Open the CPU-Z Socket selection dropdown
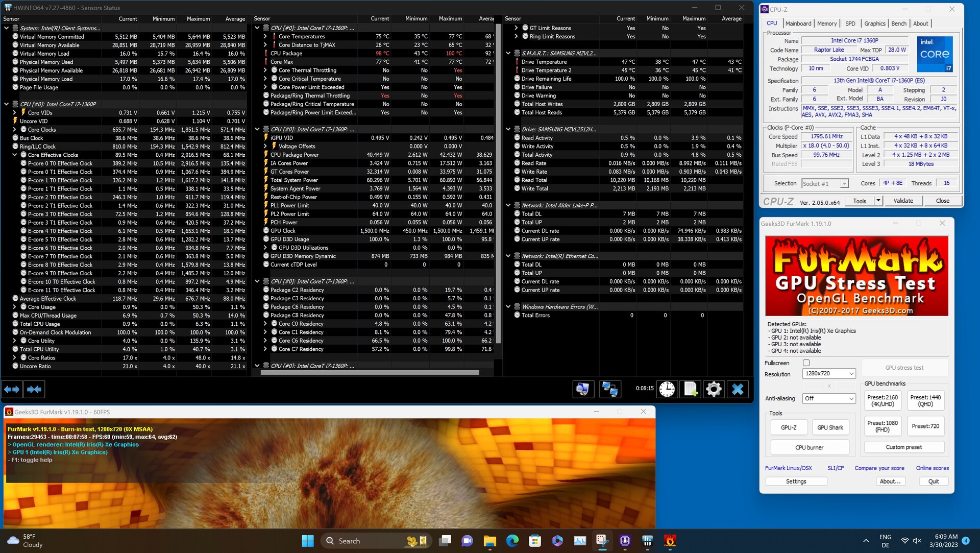 [825, 183]
